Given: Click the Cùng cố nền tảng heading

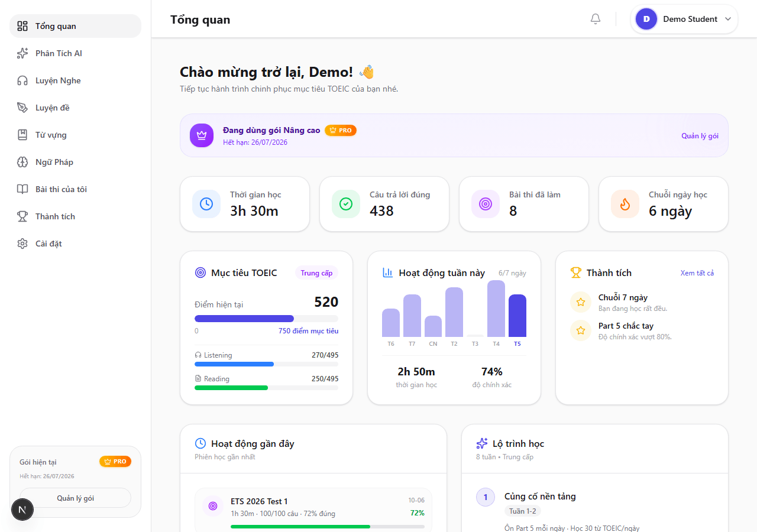Looking at the screenshot, I should tap(540, 497).
